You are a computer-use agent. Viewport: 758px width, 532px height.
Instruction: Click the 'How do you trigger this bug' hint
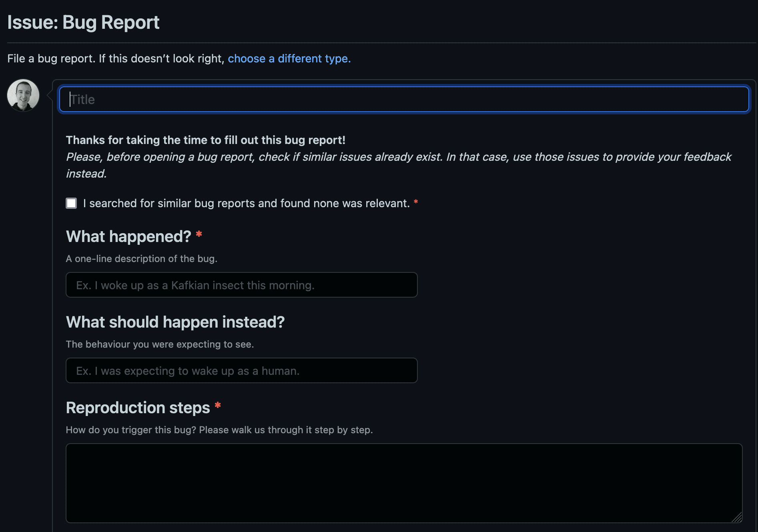coord(219,430)
